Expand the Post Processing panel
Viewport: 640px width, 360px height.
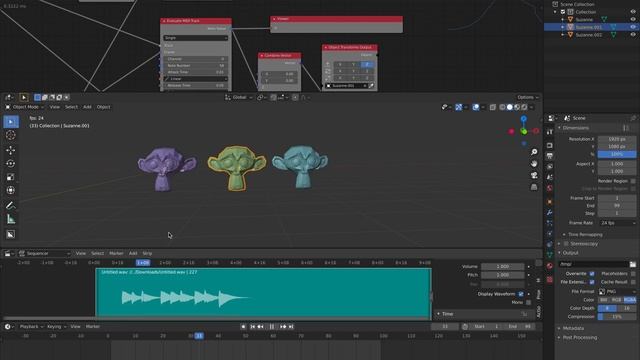580,338
